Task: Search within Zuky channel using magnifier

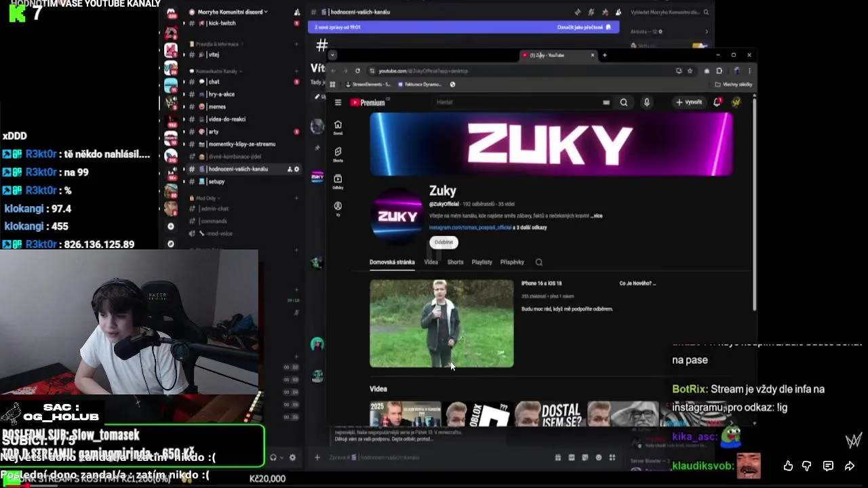Action: click(539, 262)
